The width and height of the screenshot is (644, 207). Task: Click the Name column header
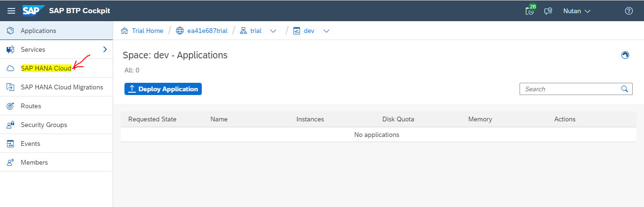pos(219,119)
